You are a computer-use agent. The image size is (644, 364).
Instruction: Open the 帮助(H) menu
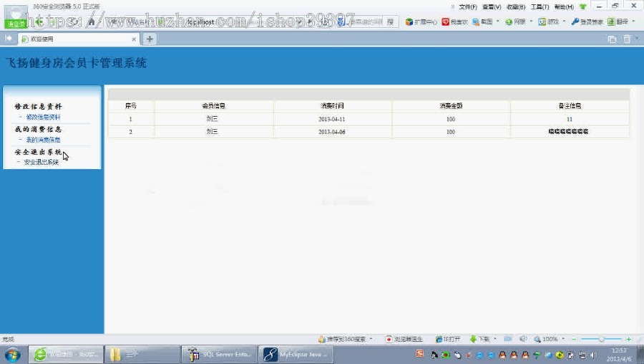point(564,7)
